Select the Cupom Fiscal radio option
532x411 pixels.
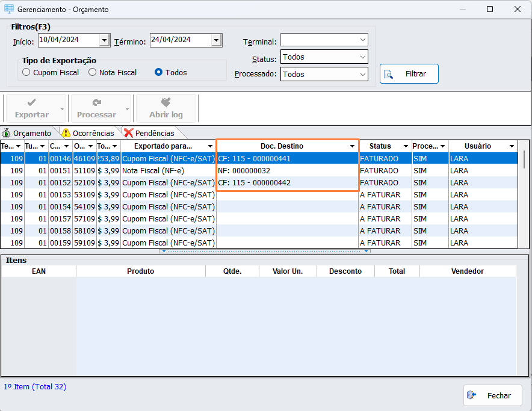click(x=26, y=72)
